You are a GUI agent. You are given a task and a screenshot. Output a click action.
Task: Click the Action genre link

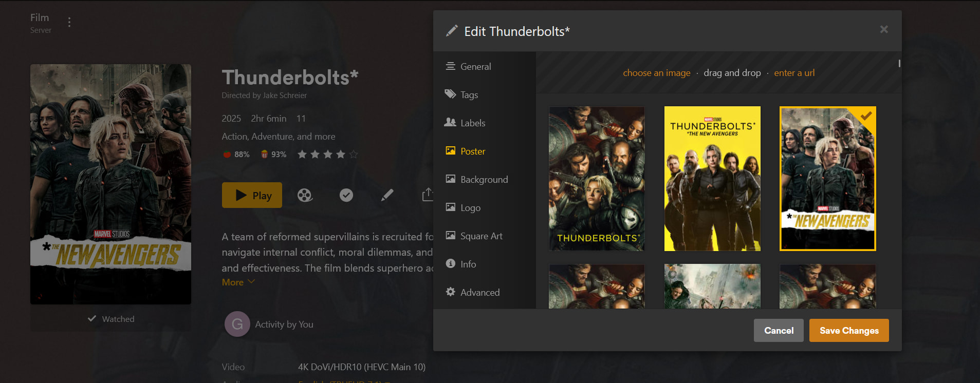point(235,137)
